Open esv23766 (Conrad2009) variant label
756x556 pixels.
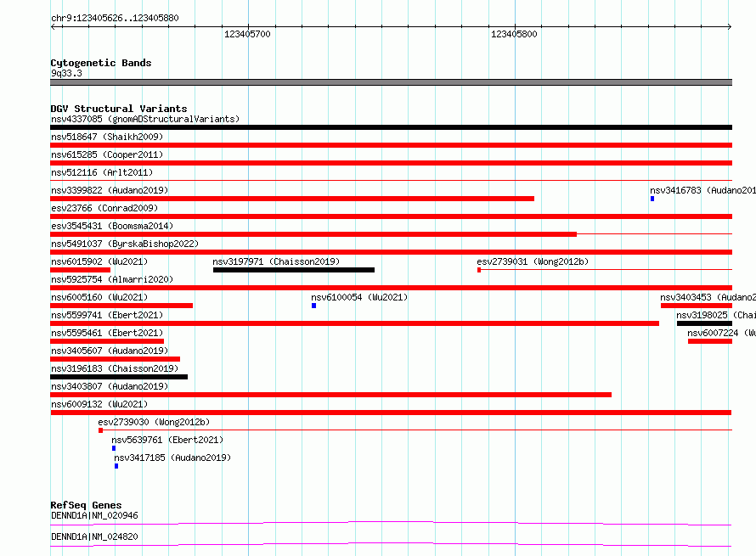[104, 208]
